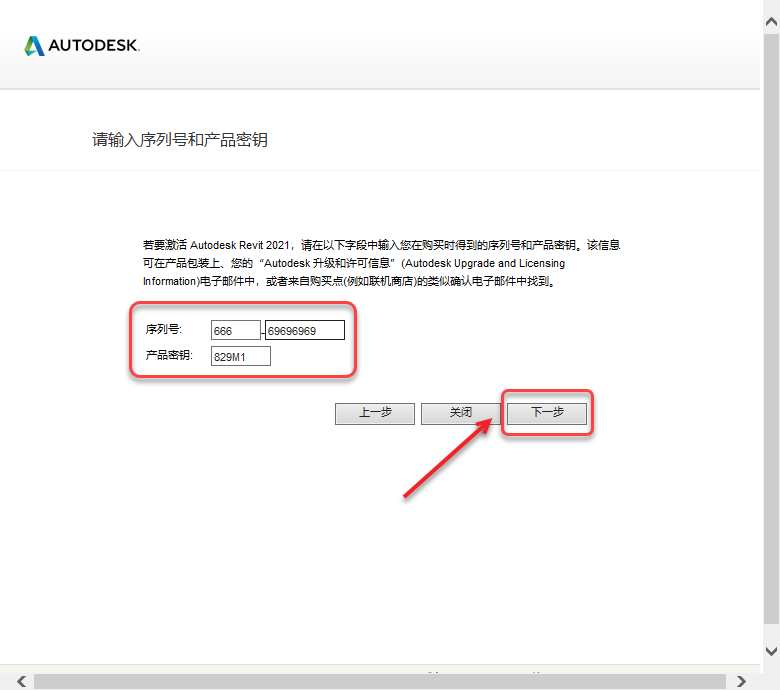Click the 序列号 label
The height and width of the screenshot is (690, 780).
click(x=164, y=329)
